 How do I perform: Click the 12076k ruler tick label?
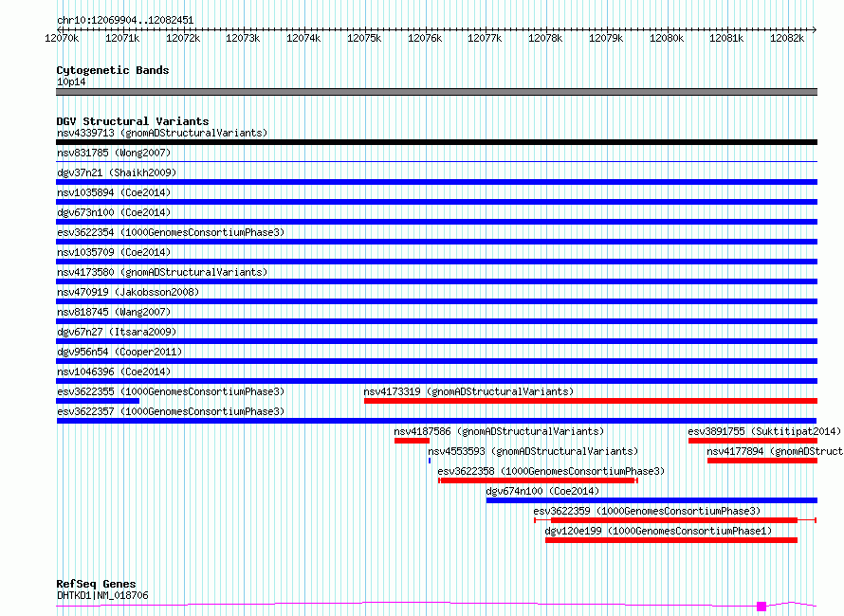pos(425,38)
